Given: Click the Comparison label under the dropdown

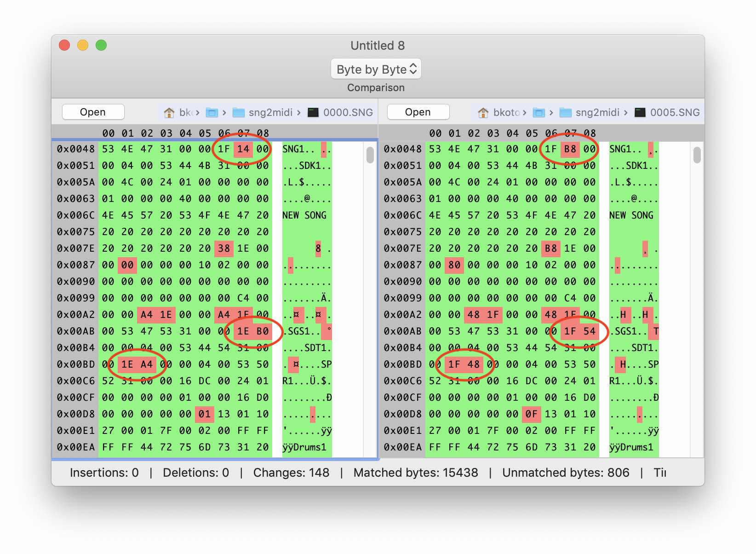Looking at the screenshot, I should click(376, 87).
